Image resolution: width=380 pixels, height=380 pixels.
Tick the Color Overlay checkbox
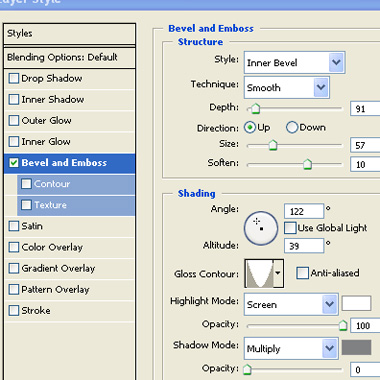pos(14,247)
